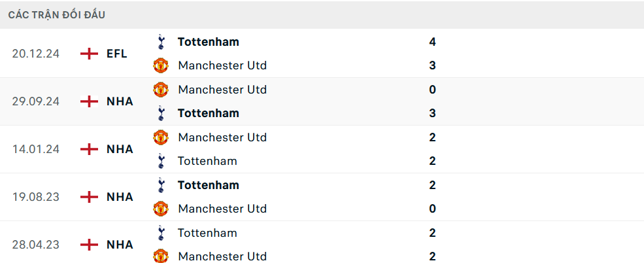Click Manchester Utd crest in 14.01.24 match
The image size is (644, 263).
tap(161, 137)
